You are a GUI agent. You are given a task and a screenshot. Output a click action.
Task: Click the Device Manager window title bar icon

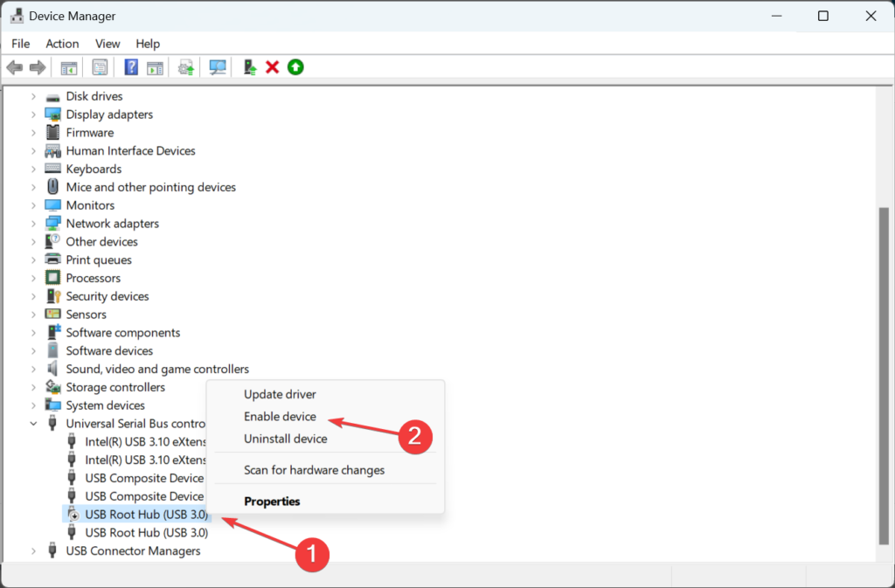[x=16, y=15]
